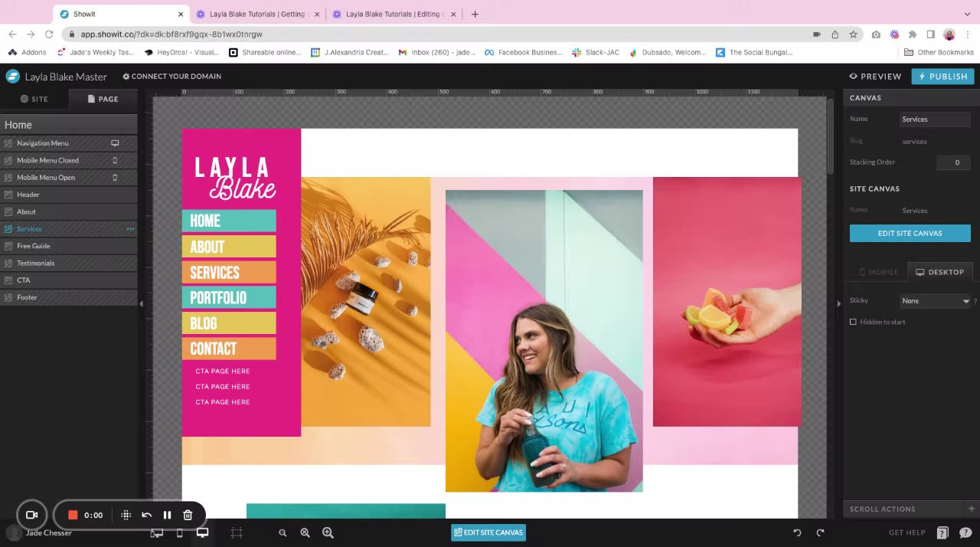
Task: Click the canvas vertical scrollbar
Action: coord(830,135)
